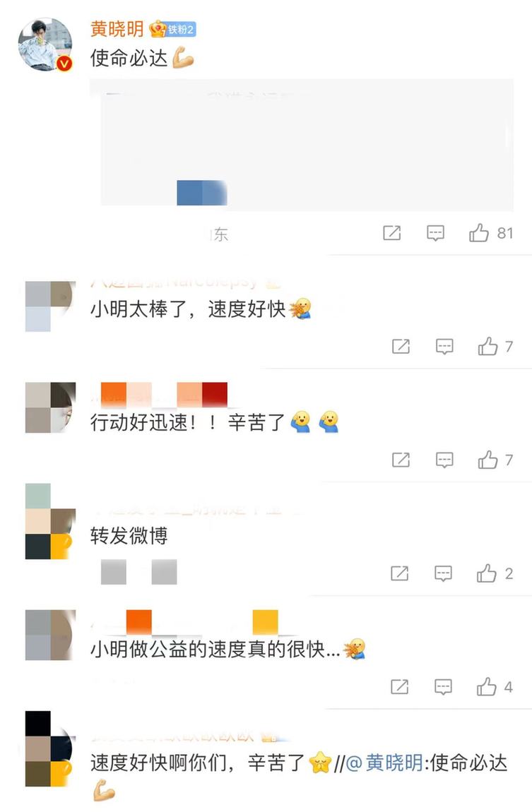Repost the top 使命必达 post
Image resolution: width=532 pixels, height=812 pixels.
(391, 233)
